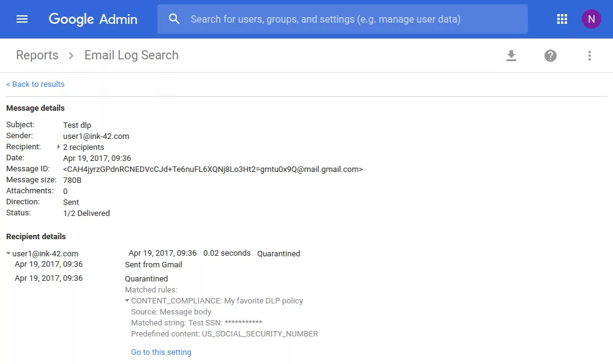Viewport: 613px width, 364px height.
Task: Click Matched string Test SSN line
Action: point(197,323)
